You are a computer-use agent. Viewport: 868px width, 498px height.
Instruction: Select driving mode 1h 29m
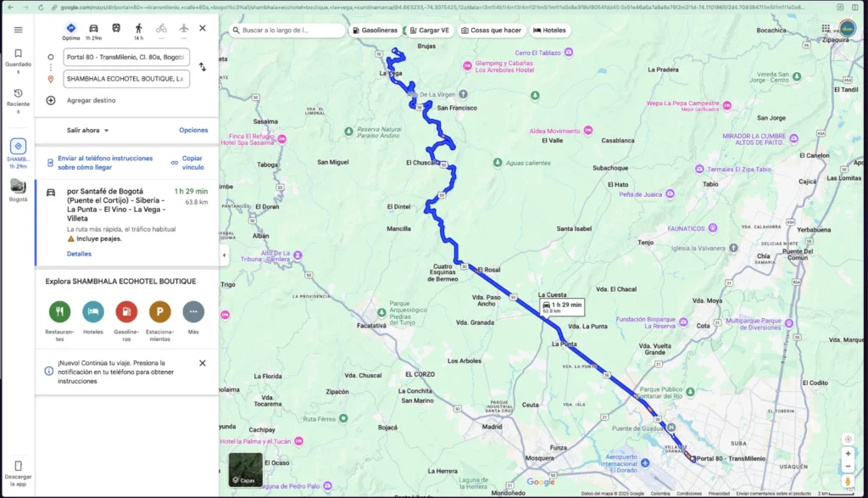(x=93, y=31)
